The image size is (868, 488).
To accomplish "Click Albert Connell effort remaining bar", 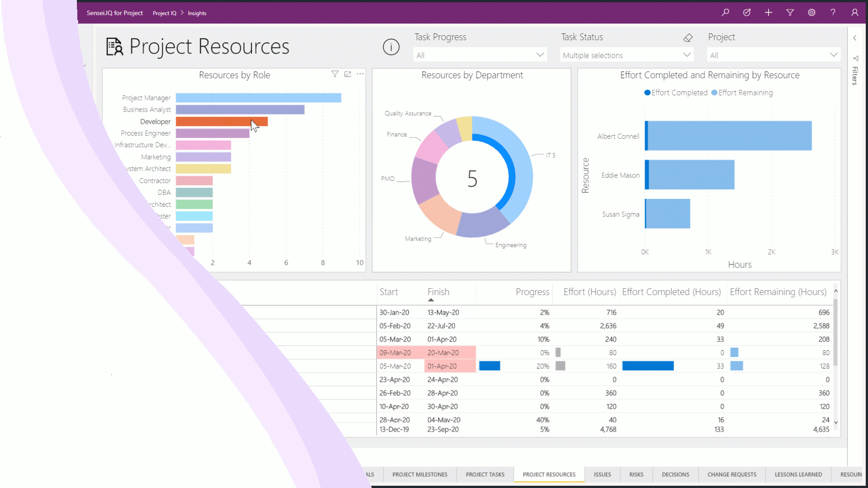I will (730, 136).
